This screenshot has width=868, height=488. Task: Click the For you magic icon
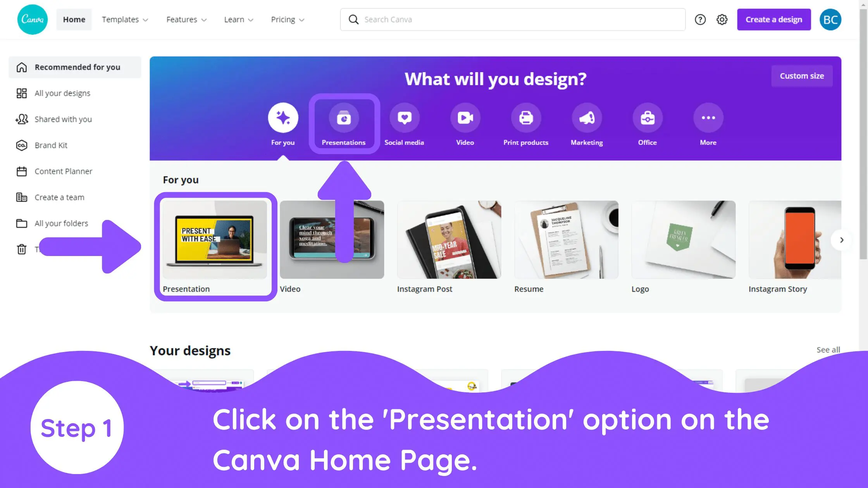pos(283,117)
